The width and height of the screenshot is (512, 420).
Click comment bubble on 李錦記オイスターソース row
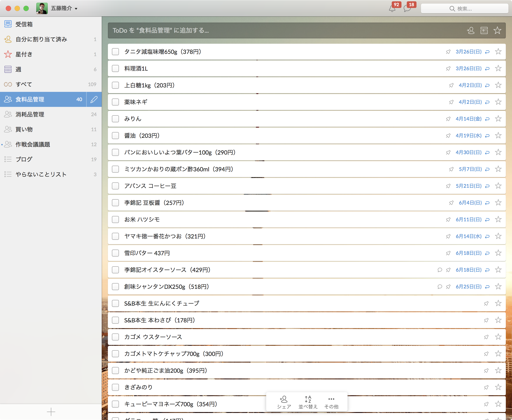440,270
